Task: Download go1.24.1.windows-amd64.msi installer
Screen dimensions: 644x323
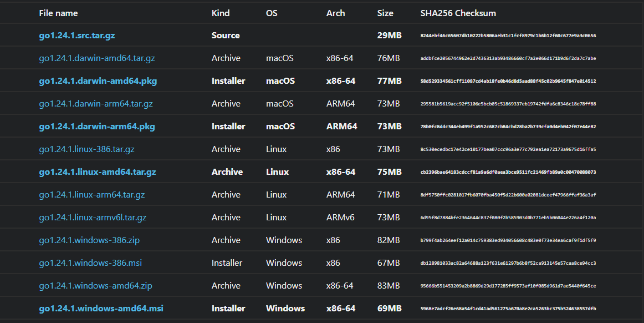Action: pyautogui.click(x=101, y=309)
